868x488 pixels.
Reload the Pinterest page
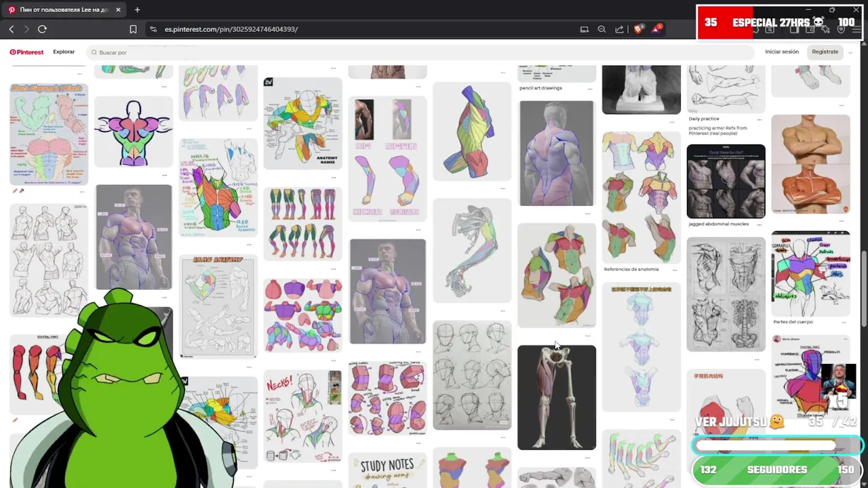42,29
